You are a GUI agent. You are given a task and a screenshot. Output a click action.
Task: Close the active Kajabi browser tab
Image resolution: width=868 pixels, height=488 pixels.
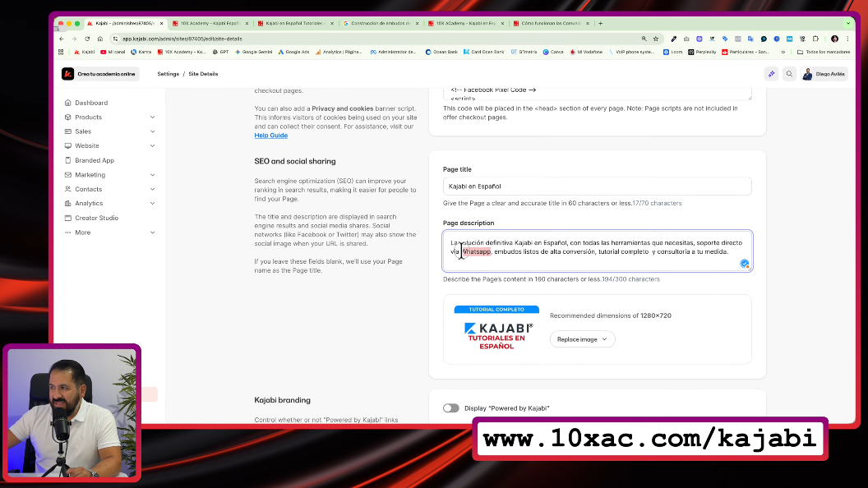click(x=162, y=23)
